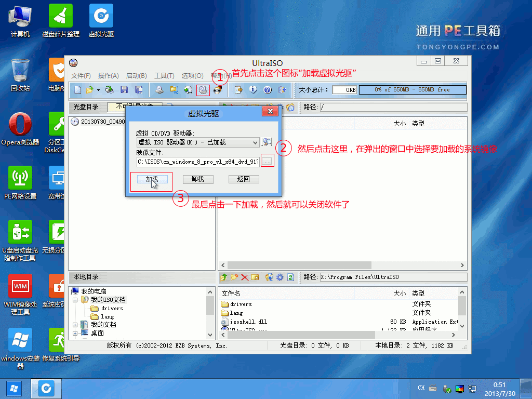Click the virtual drive app on taskbar
This screenshot has width=532, height=399.
coord(46,389)
